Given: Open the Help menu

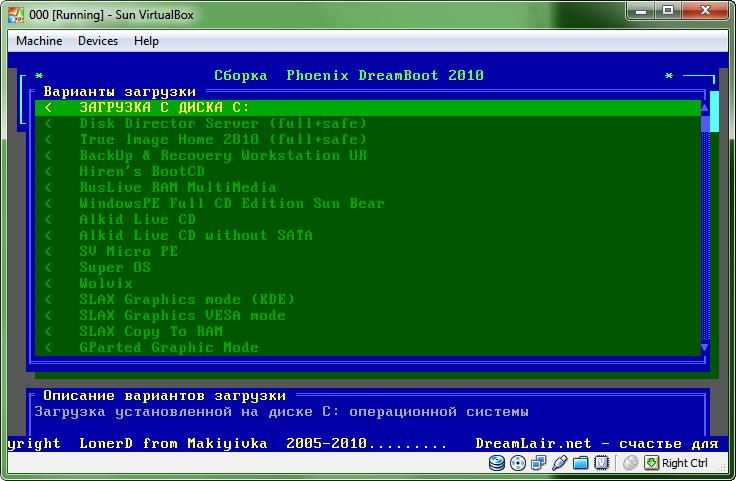Looking at the screenshot, I should (x=146, y=41).
